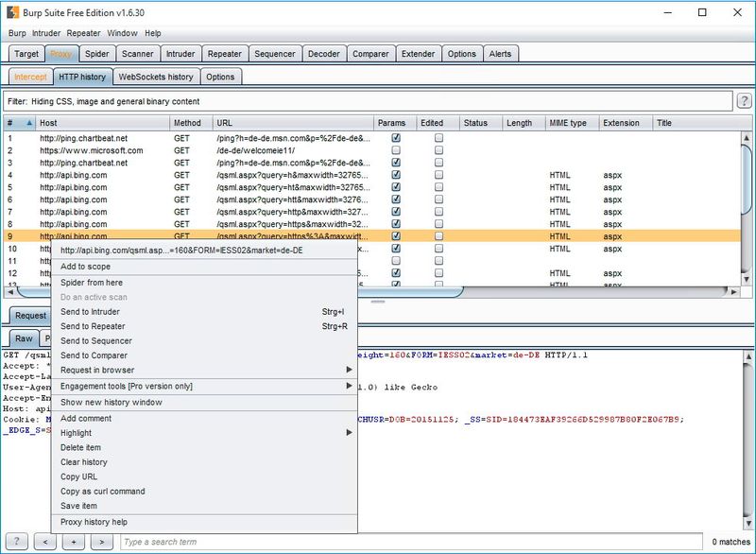Select Spider from here

(204, 283)
